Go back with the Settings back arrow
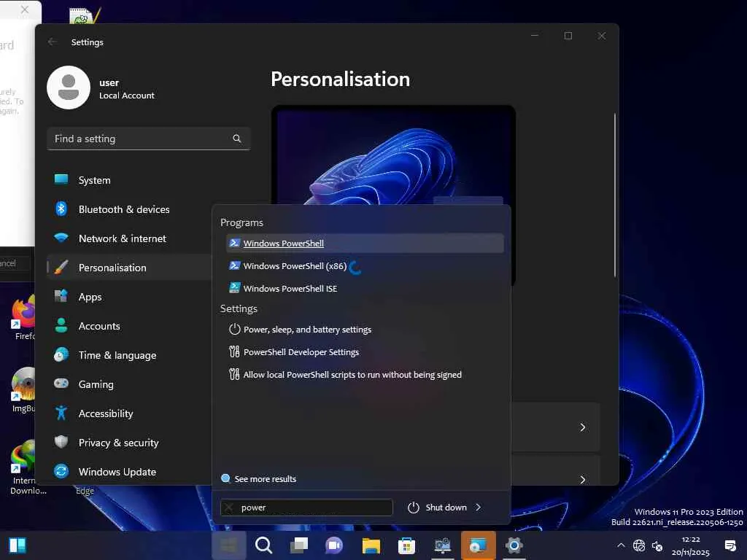The width and height of the screenshot is (747, 560). click(52, 42)
